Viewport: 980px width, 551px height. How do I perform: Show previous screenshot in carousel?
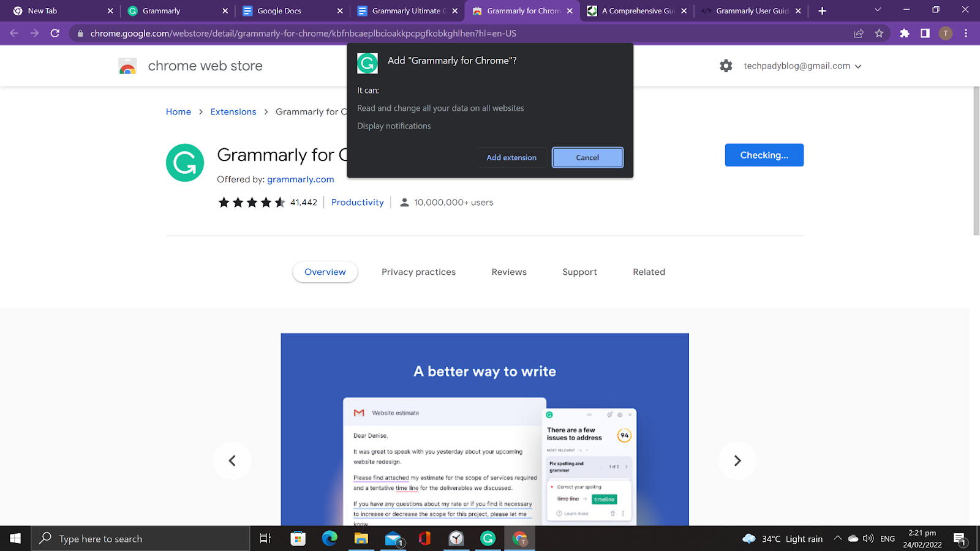click(x=232, y=460)
